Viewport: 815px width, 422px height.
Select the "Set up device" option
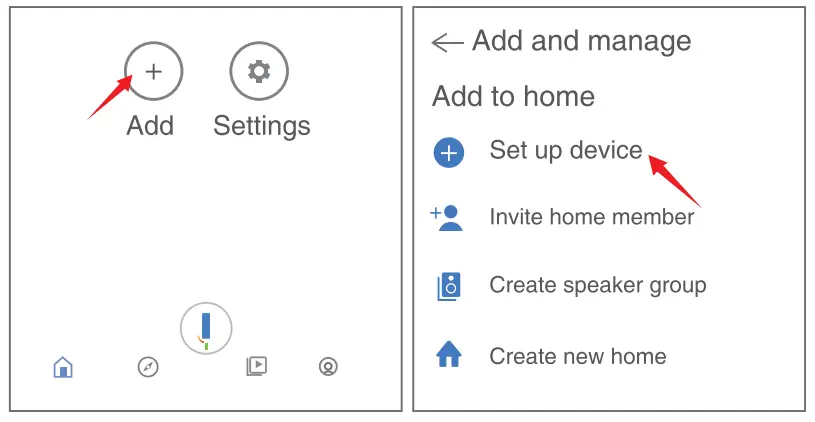pos(565,151)
